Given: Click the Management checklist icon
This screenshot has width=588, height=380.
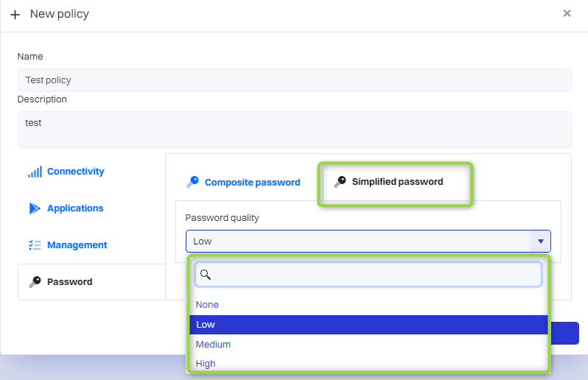Looking at the screenshot, I should [35, 245].
